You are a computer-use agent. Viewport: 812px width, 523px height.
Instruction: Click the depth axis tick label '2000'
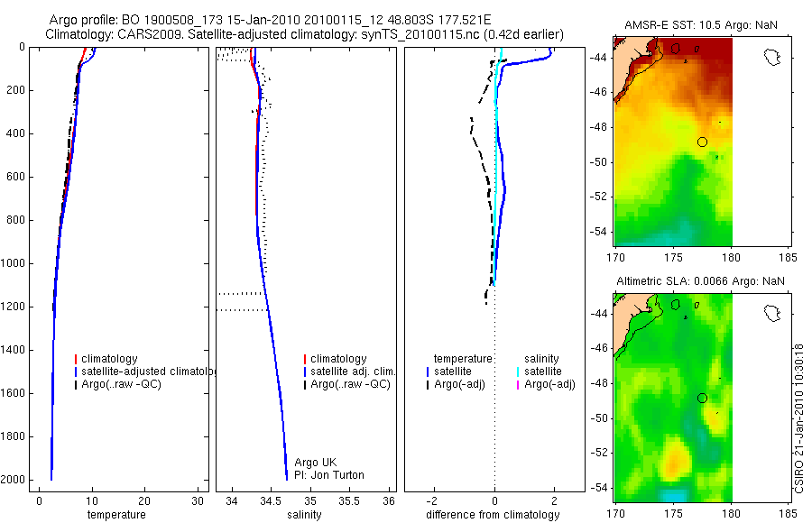click(14, 480)
